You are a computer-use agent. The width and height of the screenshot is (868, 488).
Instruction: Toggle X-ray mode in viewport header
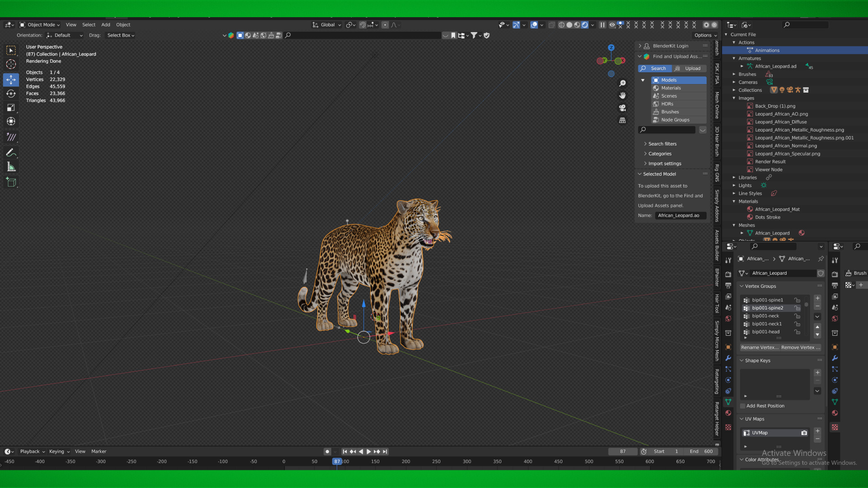coord(552,25)
